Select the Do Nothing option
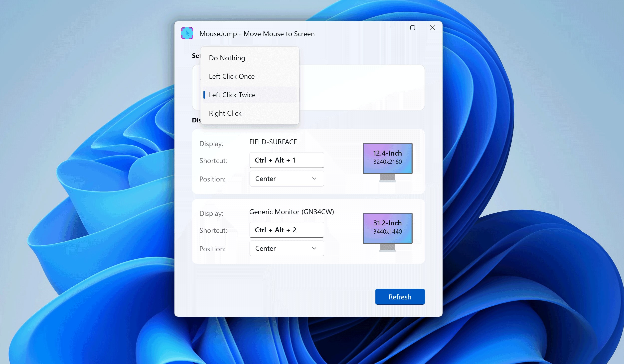Image resolution: width=624 pixels, height=364 pixels. 227,58
